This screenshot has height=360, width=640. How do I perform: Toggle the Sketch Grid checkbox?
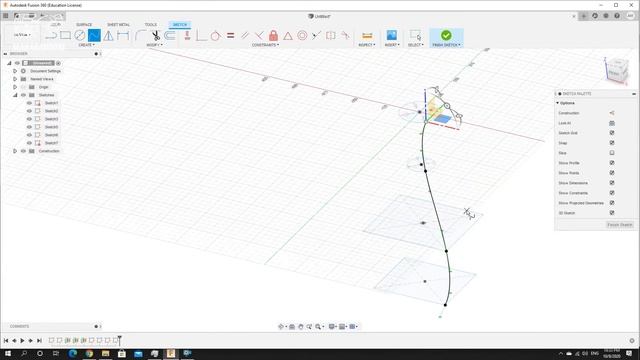612,133
